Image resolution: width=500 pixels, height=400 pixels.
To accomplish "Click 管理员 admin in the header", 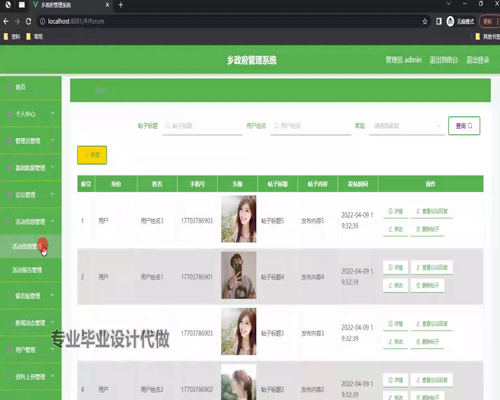I will click(x=403, y=60).
